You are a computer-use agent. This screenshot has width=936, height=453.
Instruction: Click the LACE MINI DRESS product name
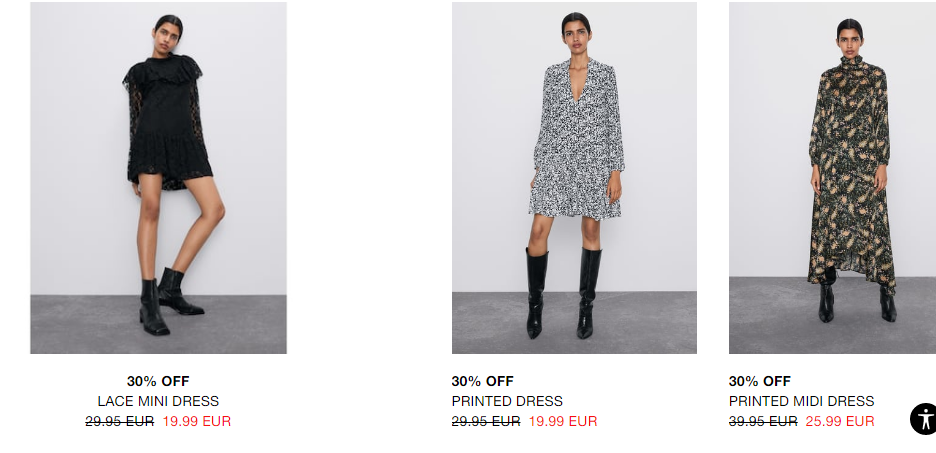click(158, 401)
